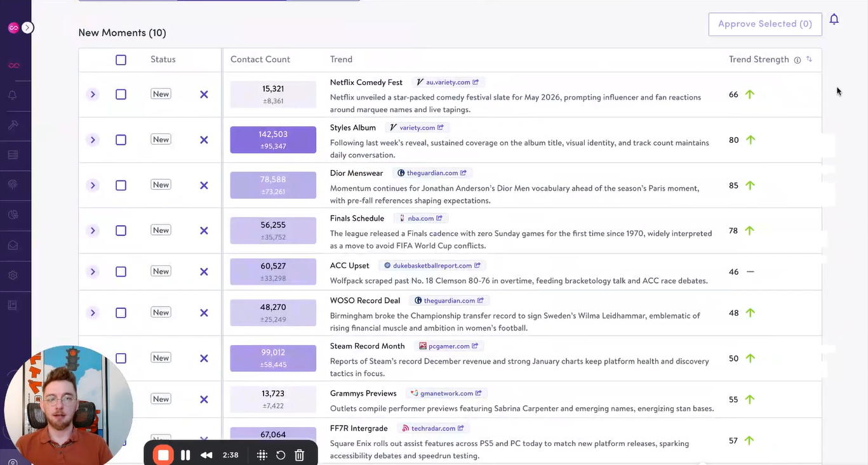
Task: Open the book docs icon in the sidebar
Action: [x=13, y=305]
